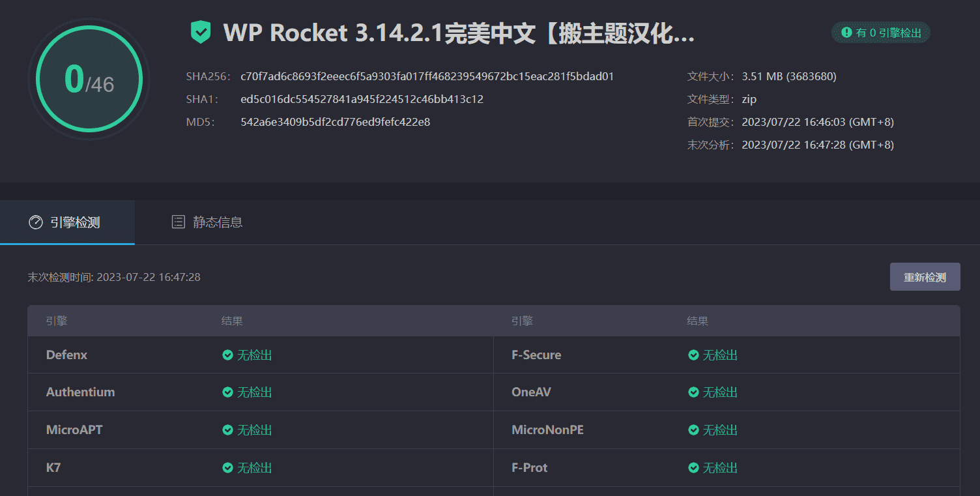Click the right '引擎' column header
Viewport: 980px width, 496px height.
(522, 321)
